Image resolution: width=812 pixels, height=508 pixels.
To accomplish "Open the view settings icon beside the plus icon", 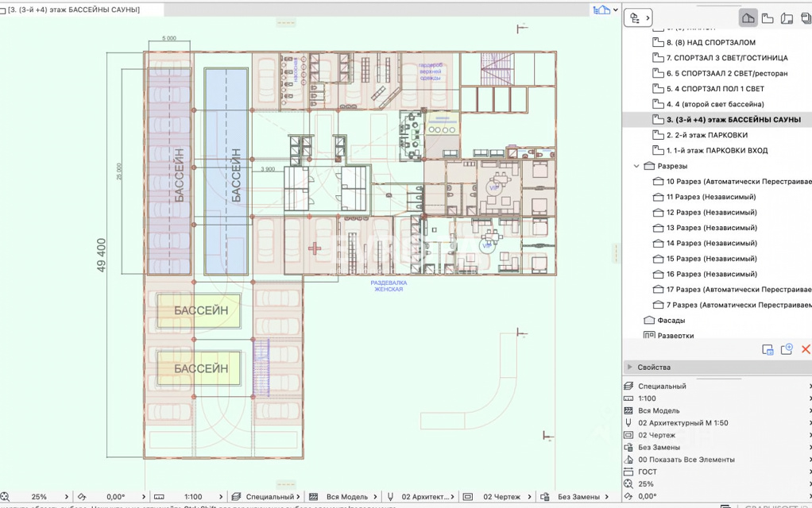I will click(768, 349).
